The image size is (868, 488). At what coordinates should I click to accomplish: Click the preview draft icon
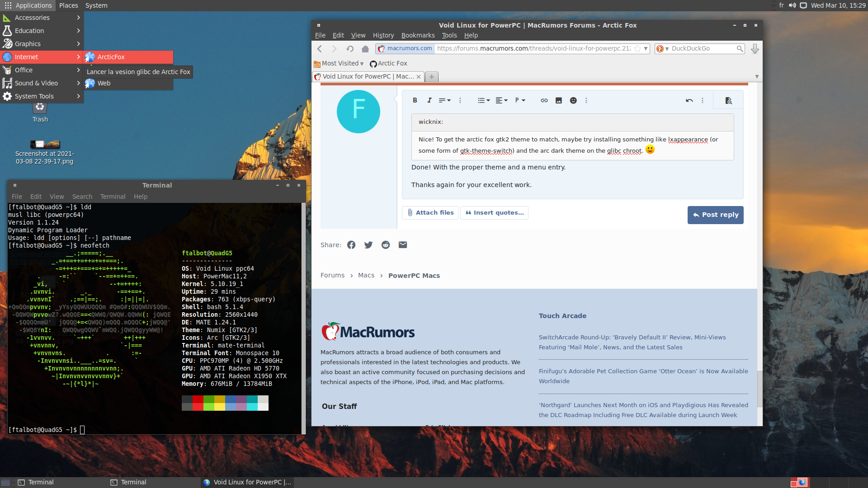728,100
